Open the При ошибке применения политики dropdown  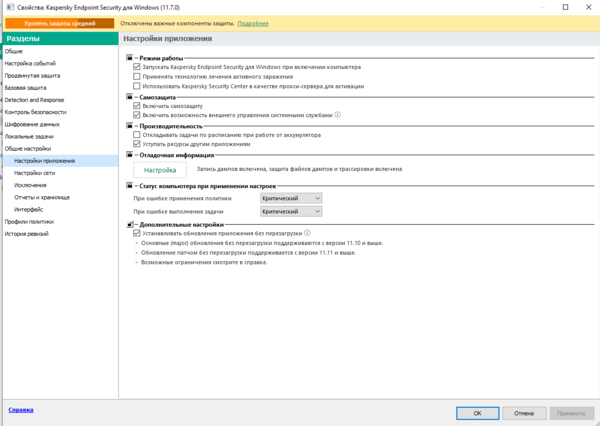(291, 198)
